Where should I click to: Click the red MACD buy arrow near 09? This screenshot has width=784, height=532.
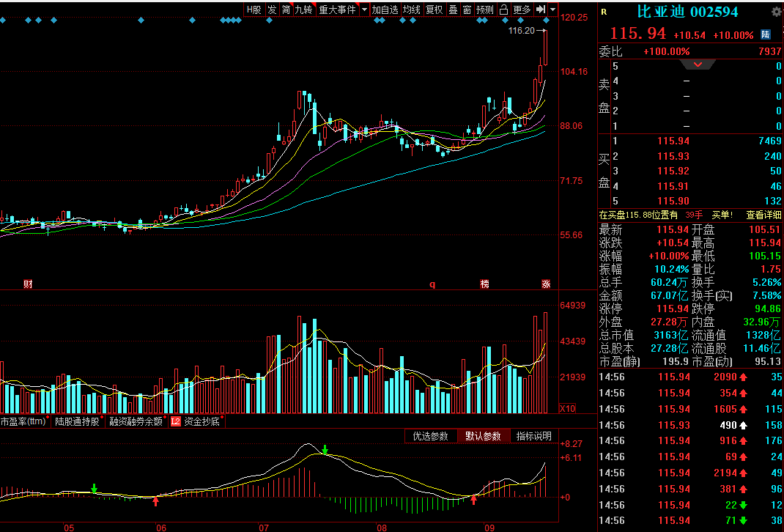click(x=473, y=499)
